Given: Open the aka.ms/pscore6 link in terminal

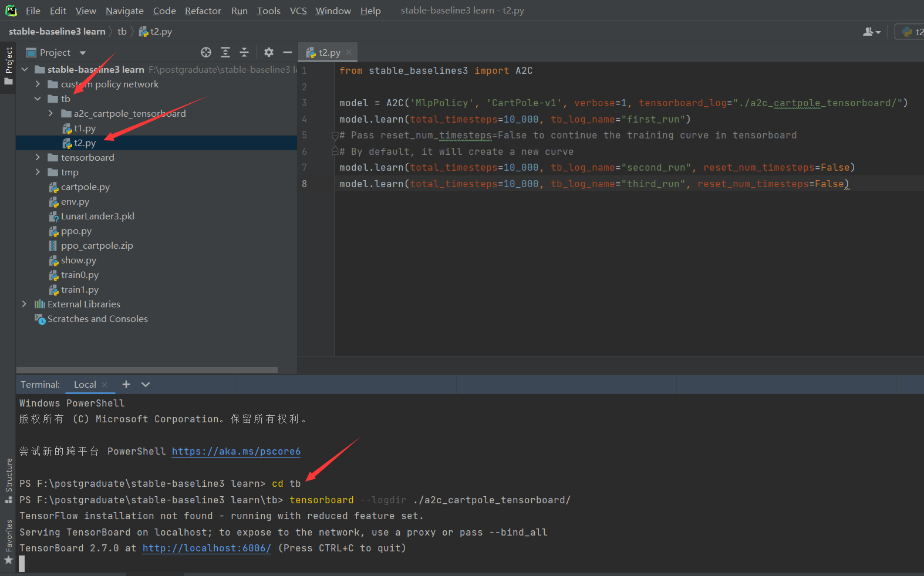Looking at the screenshot, I should coord(236,452).
